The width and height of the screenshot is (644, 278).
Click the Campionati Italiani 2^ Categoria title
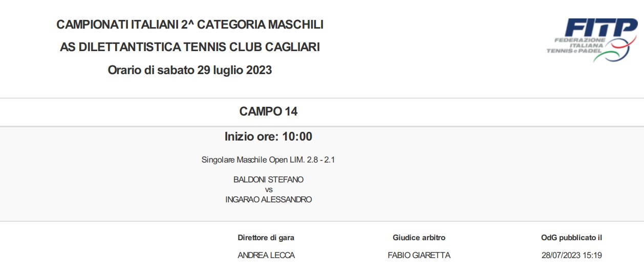click(x=190, y=25)
